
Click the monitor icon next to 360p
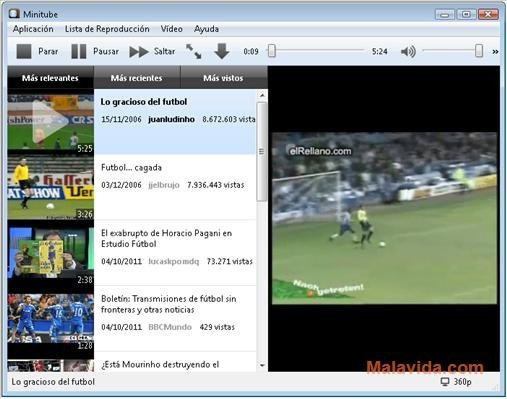(445, 382)
